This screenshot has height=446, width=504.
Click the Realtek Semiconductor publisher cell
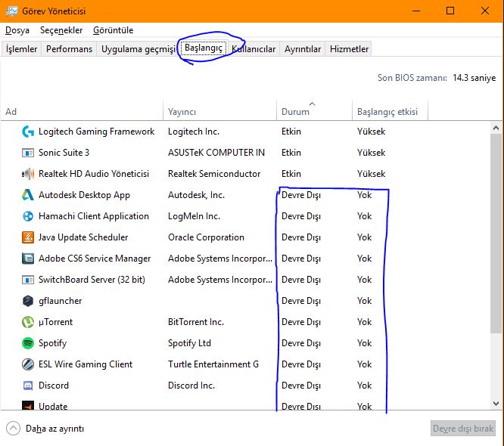(214, 174)
